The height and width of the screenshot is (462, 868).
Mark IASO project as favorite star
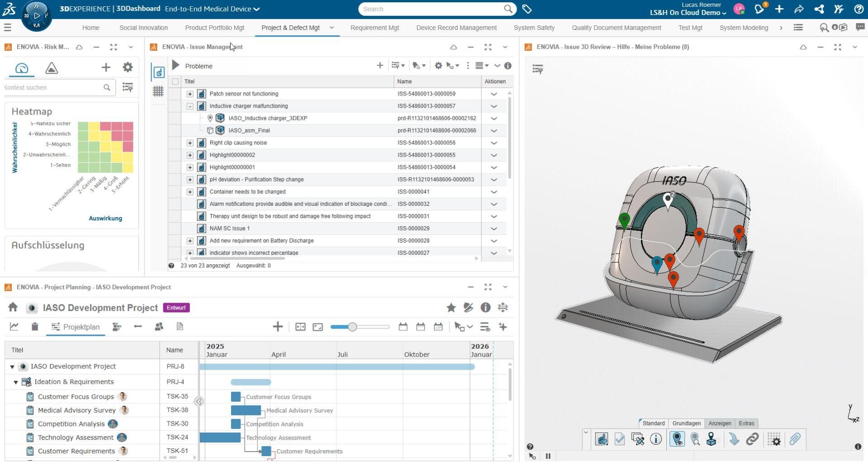pyautogui.click(x=451, y=308)
